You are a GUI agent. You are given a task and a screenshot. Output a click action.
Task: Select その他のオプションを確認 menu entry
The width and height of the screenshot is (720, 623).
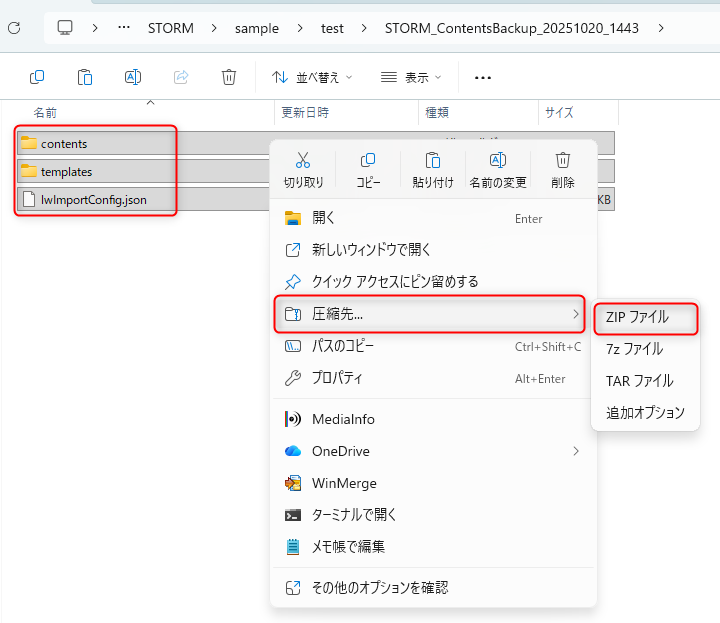tap(433, 588)
